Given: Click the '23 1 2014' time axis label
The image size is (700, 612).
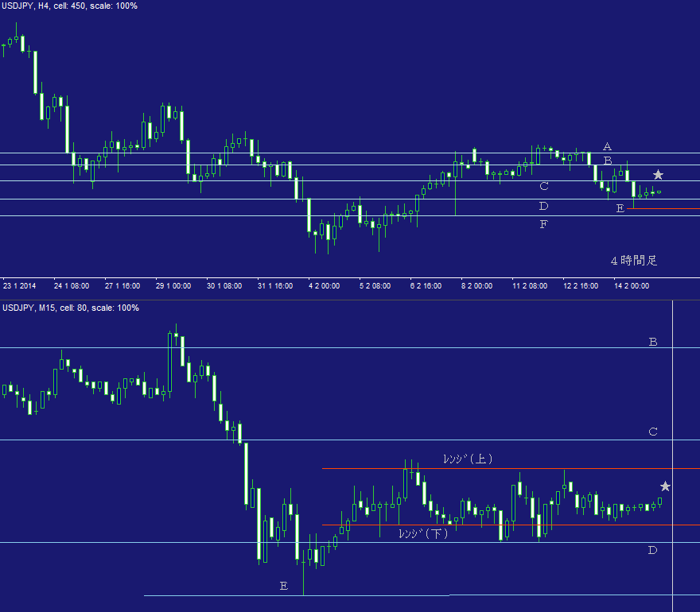Looking at the screenshot, I should click(19, 286).
